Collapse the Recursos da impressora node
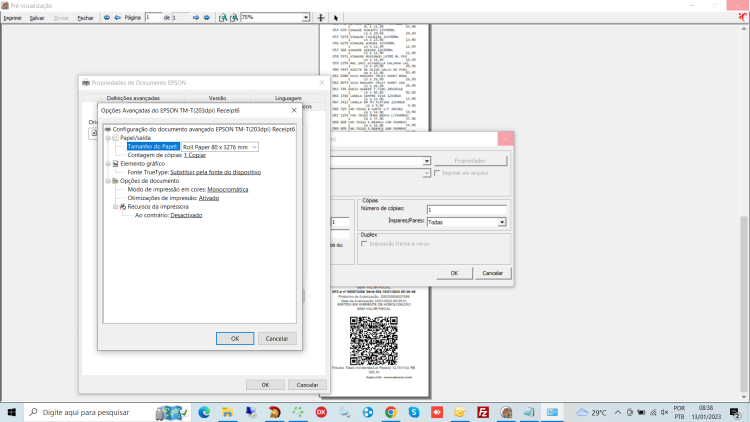750x422 pixels. click(x=116, y=207)
